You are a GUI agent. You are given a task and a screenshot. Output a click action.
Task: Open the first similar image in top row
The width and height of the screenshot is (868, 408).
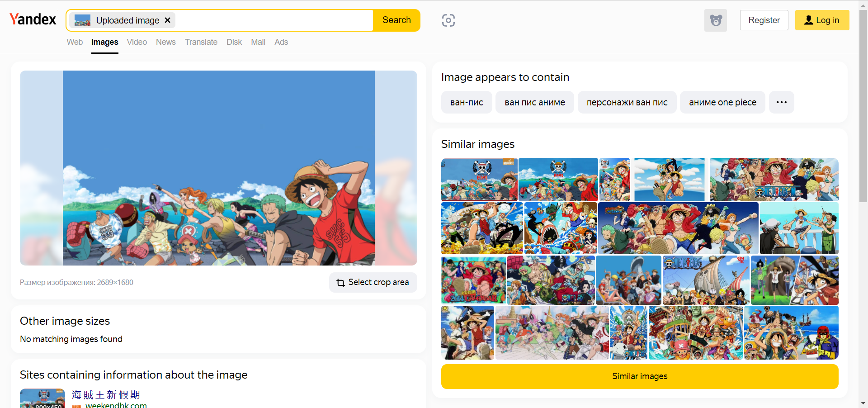coord(479,180)
